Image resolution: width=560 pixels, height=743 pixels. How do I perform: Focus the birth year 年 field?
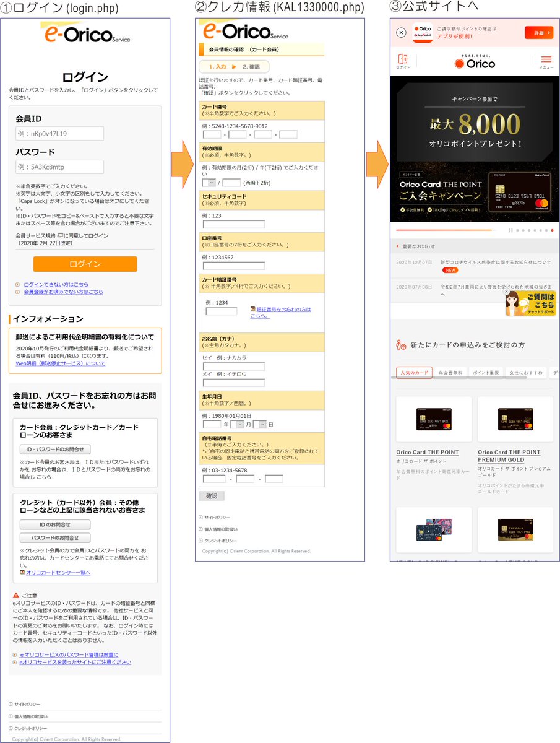click(x=212, y=424)
